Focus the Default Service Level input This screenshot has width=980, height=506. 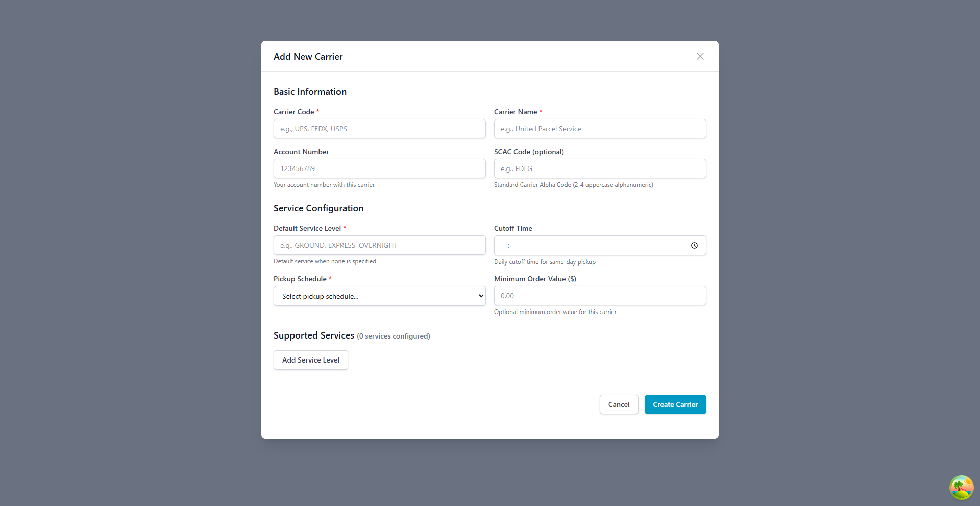379,245
